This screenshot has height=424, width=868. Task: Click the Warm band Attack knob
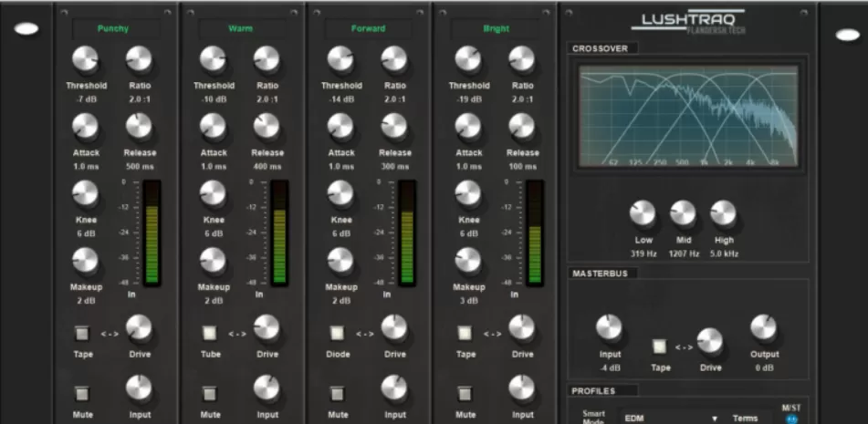tap(214, 126)
